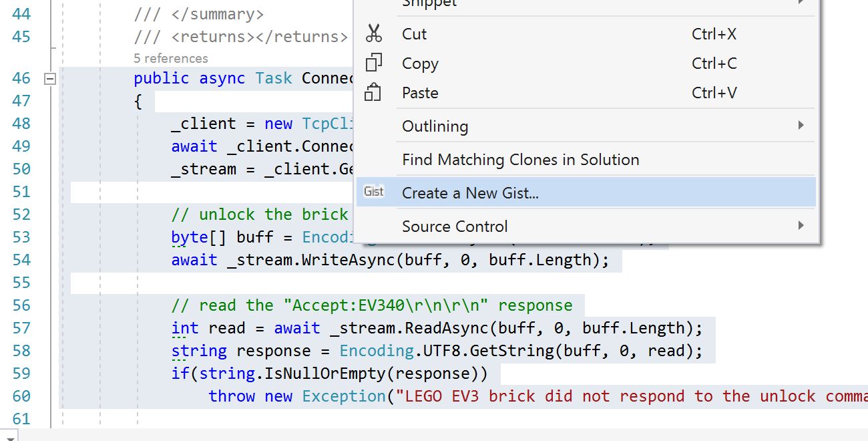Image resolution: width=868 pixels, height=441 pixels.
Task: Open the 5 references CodeLens link
Action: (171, 58)
